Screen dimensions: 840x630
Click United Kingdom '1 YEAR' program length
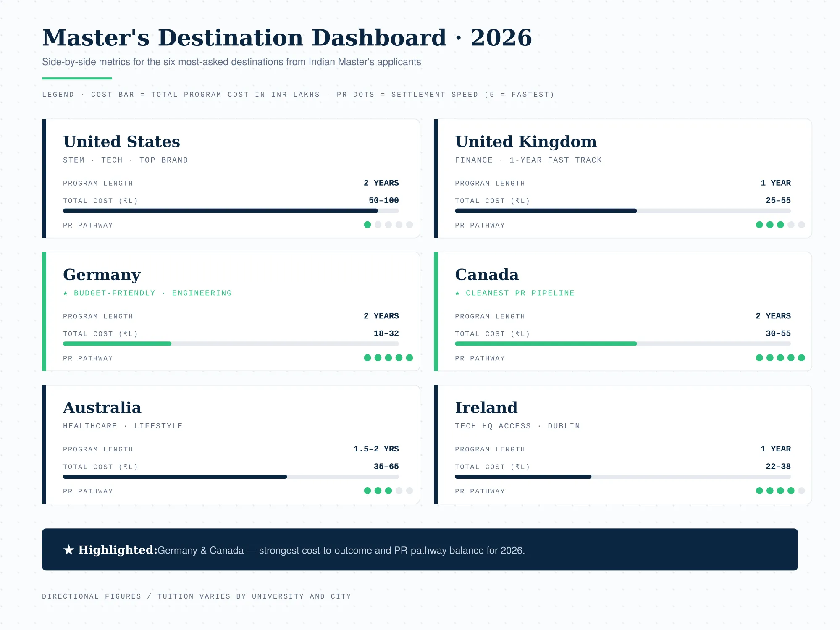[776, 183]
